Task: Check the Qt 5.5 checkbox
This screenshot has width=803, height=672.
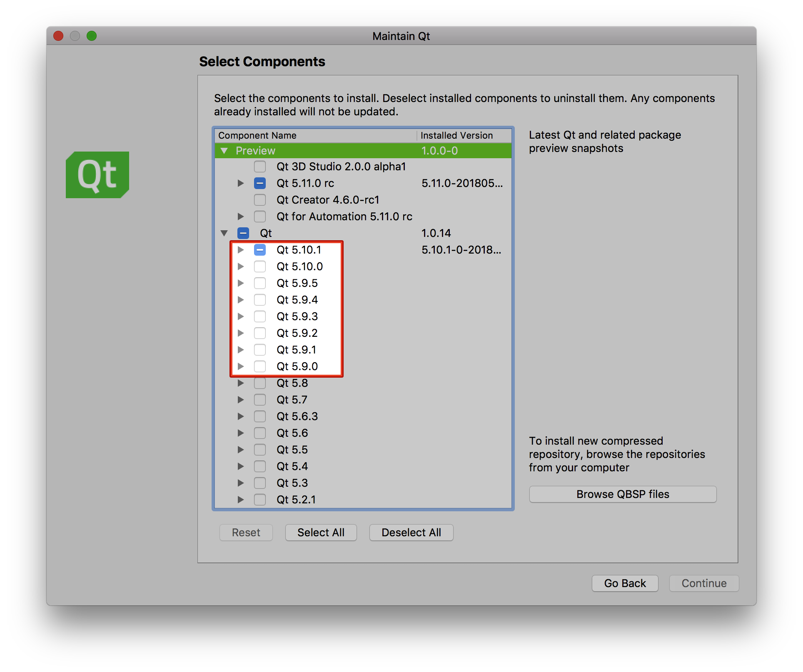Action: (x=260, y=450)
